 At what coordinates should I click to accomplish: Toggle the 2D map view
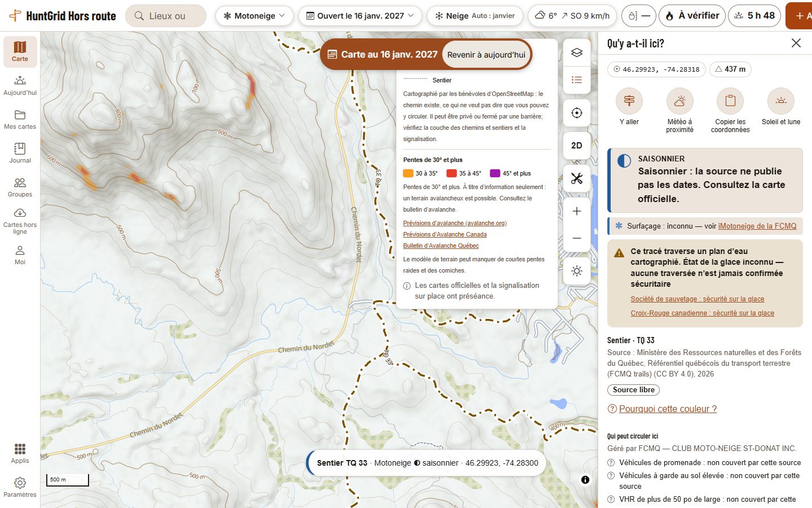(576, 146)
